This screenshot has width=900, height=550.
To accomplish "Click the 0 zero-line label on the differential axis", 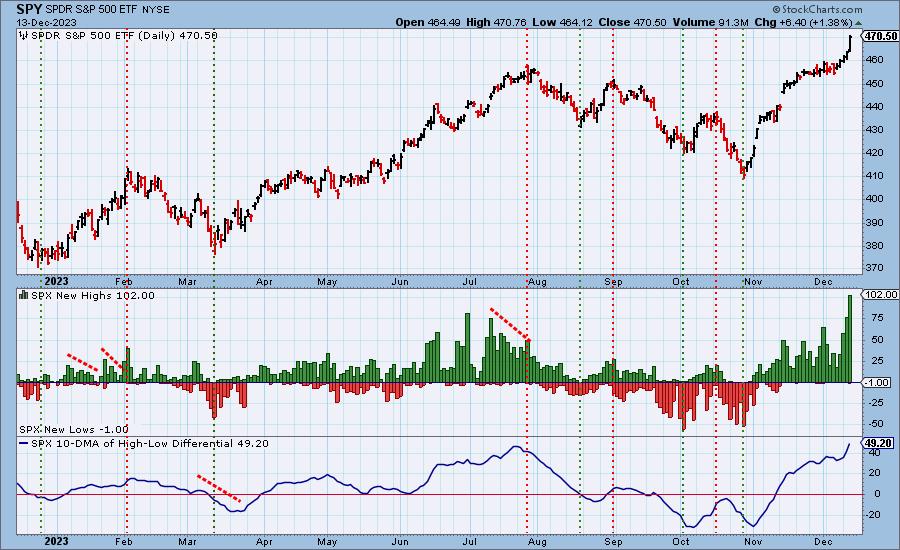I will click(x=877, y=494).
